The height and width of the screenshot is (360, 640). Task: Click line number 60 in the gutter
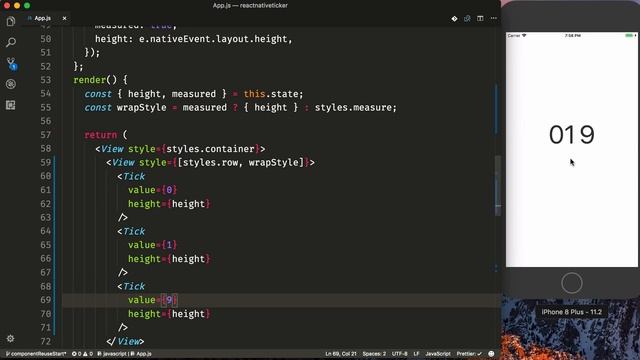(46, 176)
